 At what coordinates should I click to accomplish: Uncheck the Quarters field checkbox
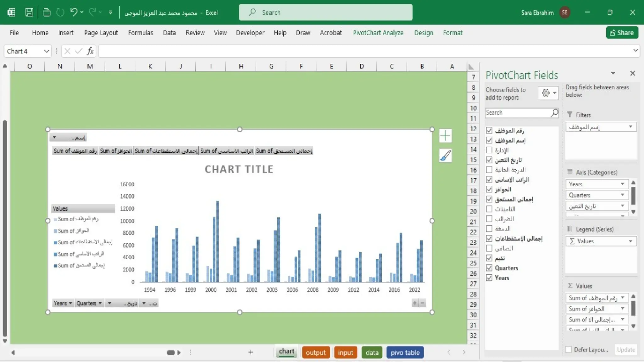click(x=489, y=268)
